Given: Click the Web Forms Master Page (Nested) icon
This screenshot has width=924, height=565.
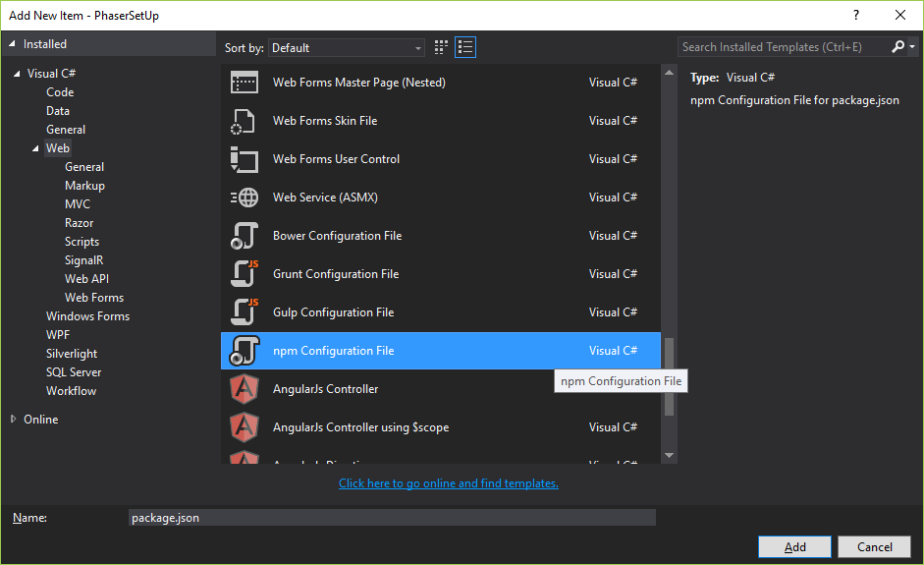Looking at the screenshot, I should (244, 83).
